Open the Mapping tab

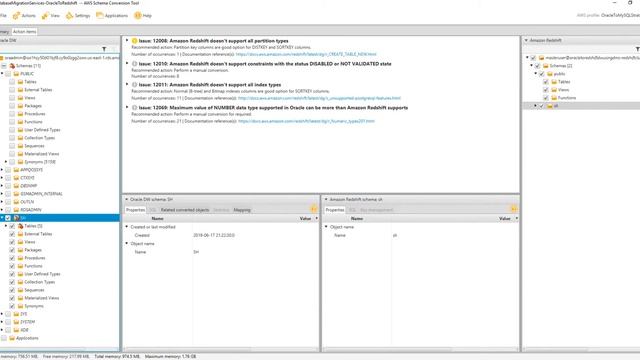click(x=242, y=210)
